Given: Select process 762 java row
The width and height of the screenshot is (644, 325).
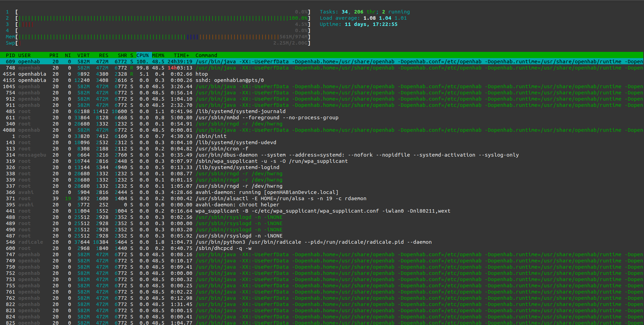Looking at the screenshot, I should (x=322, y=298).
